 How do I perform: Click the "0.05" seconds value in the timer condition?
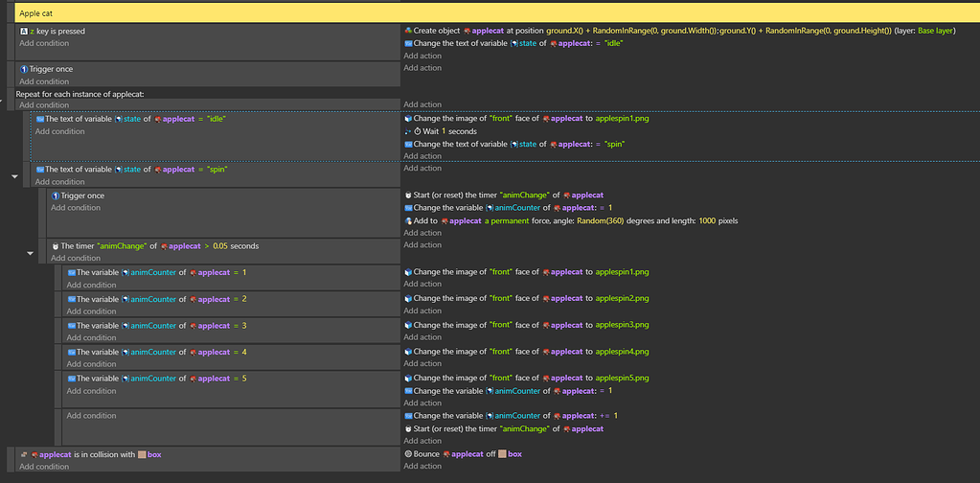220,245
